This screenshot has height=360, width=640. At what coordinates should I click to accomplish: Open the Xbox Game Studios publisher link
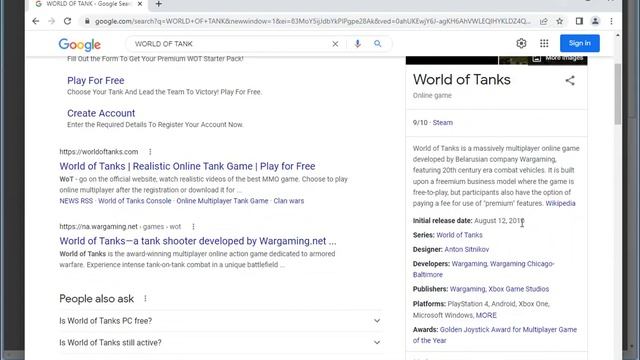click(519, 289)
